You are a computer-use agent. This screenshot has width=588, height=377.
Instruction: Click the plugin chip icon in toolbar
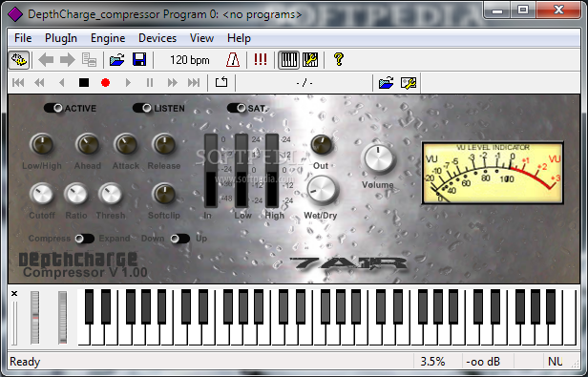click(19, 59)
